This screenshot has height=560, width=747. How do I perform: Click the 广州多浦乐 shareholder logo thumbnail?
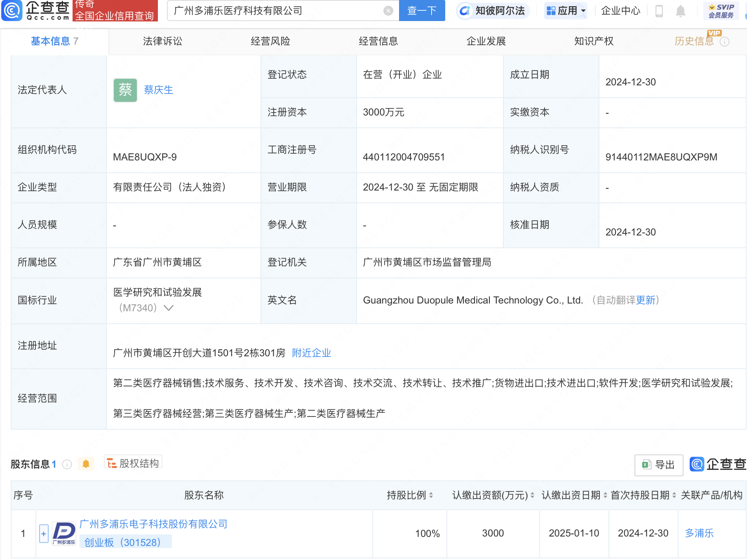[64, 533]
